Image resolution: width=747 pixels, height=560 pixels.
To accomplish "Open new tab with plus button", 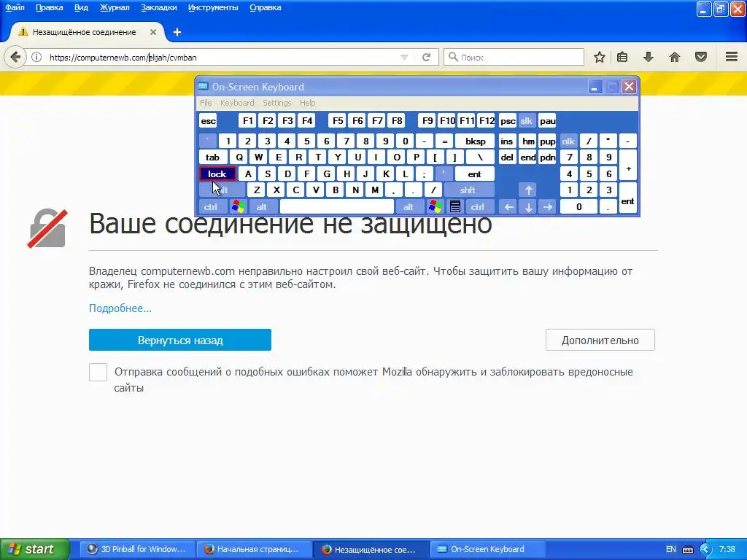I will [x=177, y=32].
